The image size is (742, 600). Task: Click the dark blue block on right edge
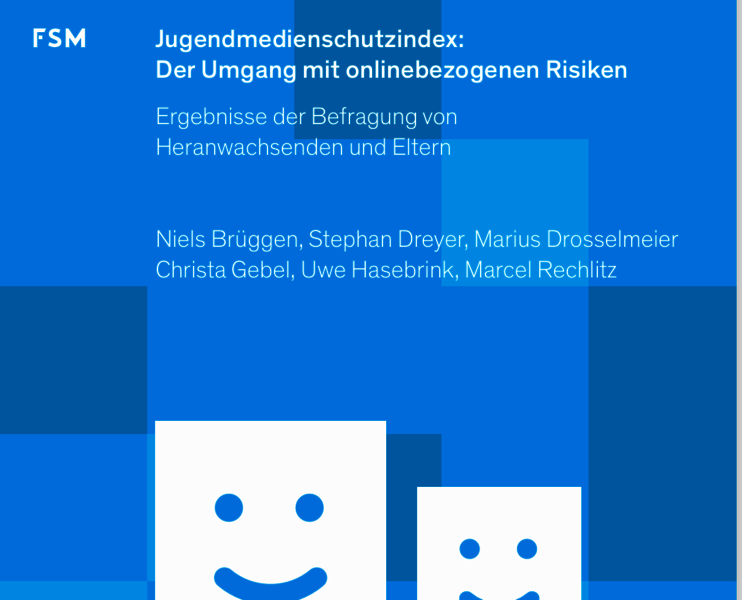[665, 430]
